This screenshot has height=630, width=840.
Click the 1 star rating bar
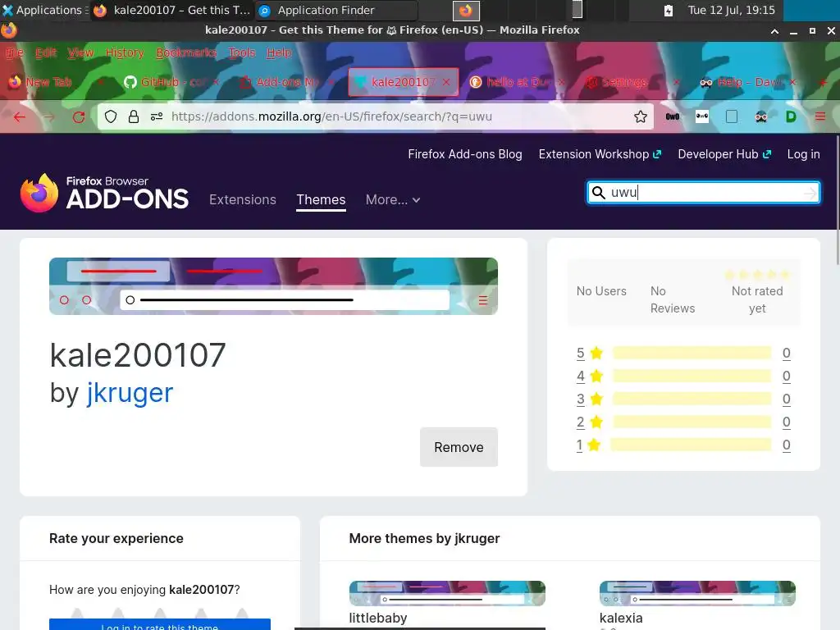[x=691, y=445]
